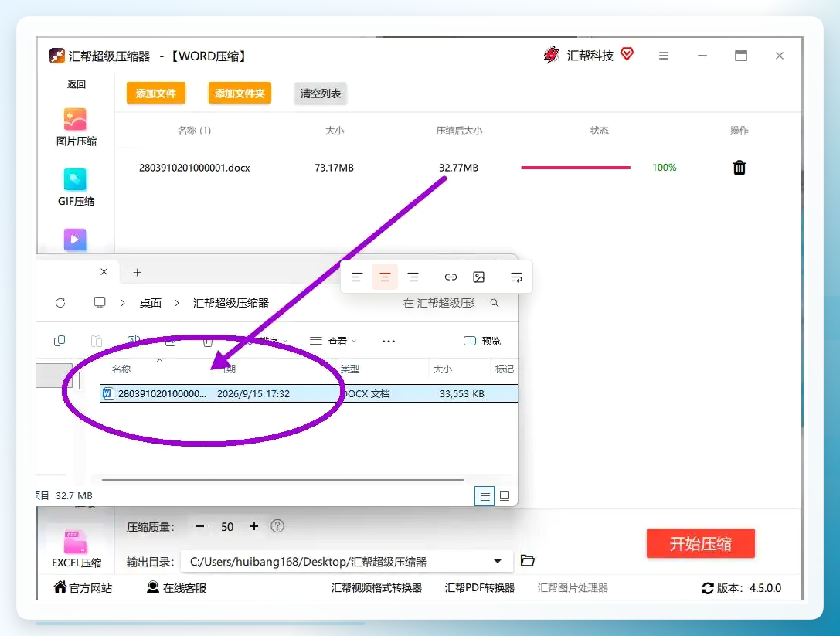
Task: Click the 32.77MB compressed size value
Action: 458,168
